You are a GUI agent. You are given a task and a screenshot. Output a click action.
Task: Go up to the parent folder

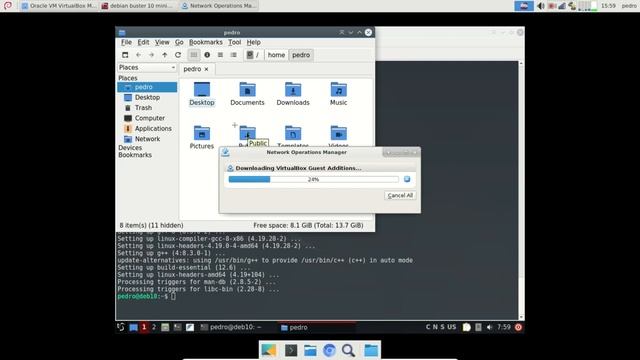click(164, 55)
